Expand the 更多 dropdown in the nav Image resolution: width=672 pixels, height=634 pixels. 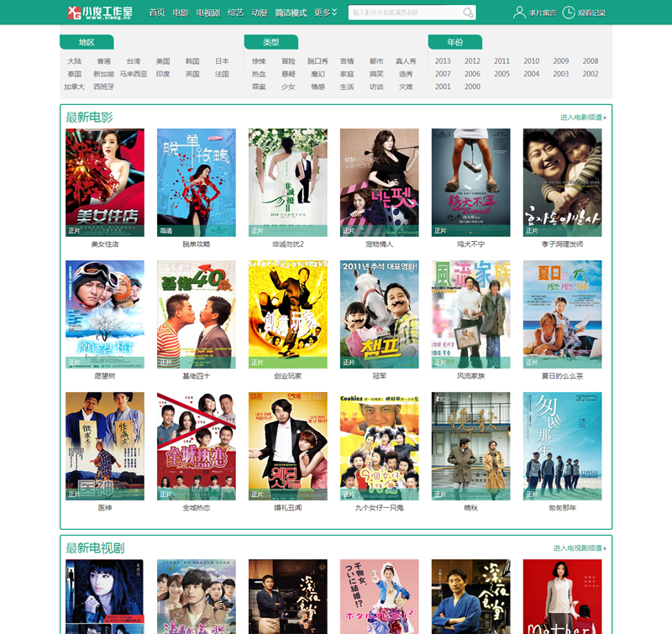coord(325,13)
